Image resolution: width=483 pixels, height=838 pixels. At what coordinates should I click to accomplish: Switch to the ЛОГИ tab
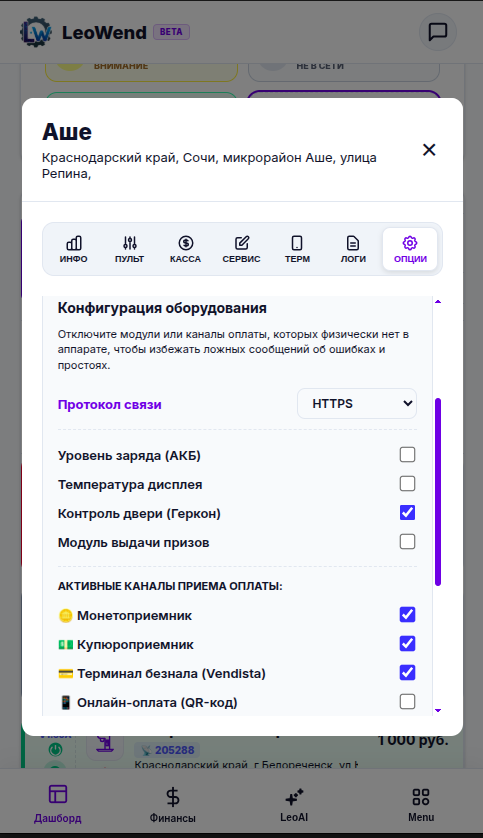pos(353,249)
